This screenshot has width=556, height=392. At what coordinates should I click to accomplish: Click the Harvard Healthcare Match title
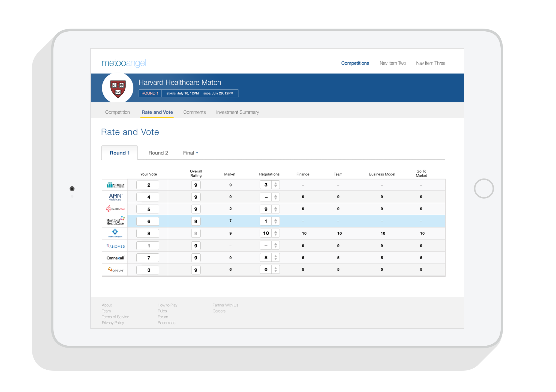coord(180,82)
